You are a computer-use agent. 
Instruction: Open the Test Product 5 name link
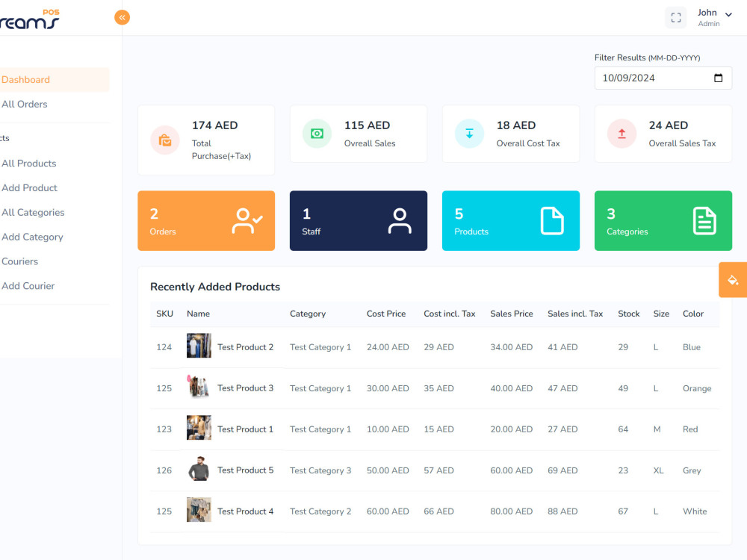[245, 470]
